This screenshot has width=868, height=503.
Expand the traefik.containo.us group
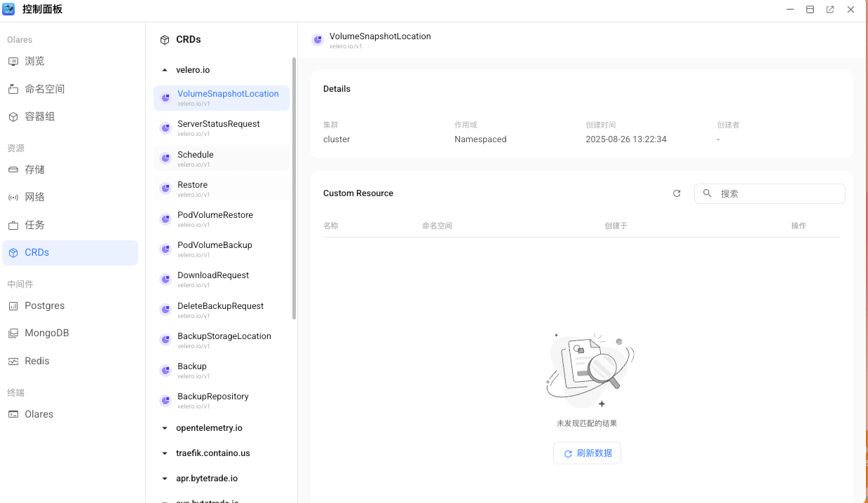(165, 453)
